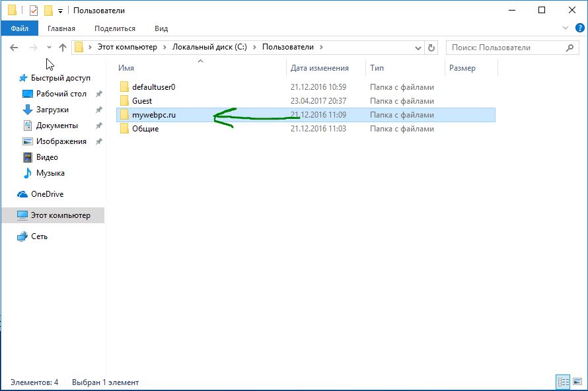The width and height of the screenshot is (588, 391).
Task: Refresh the current folder view
Action: click(x=432, y=48)
